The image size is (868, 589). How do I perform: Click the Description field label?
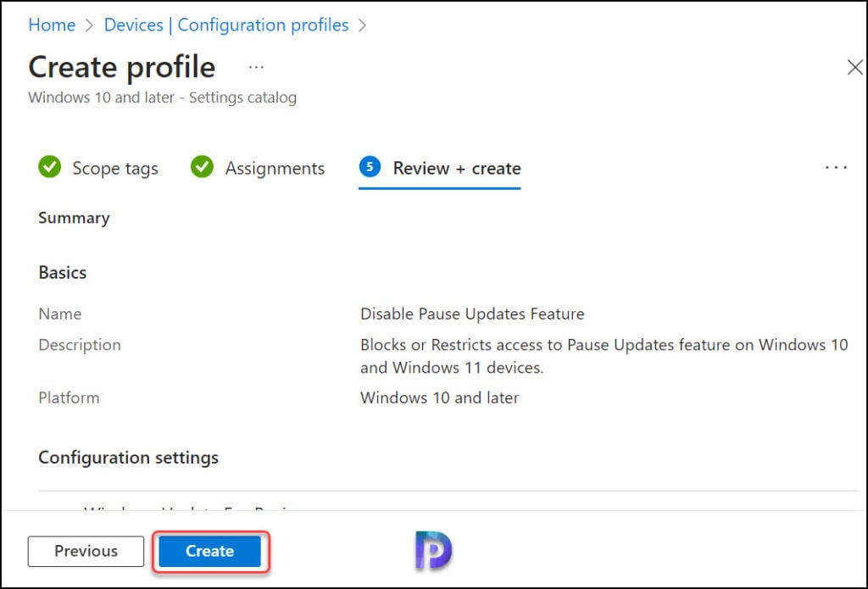click(80, 345)
